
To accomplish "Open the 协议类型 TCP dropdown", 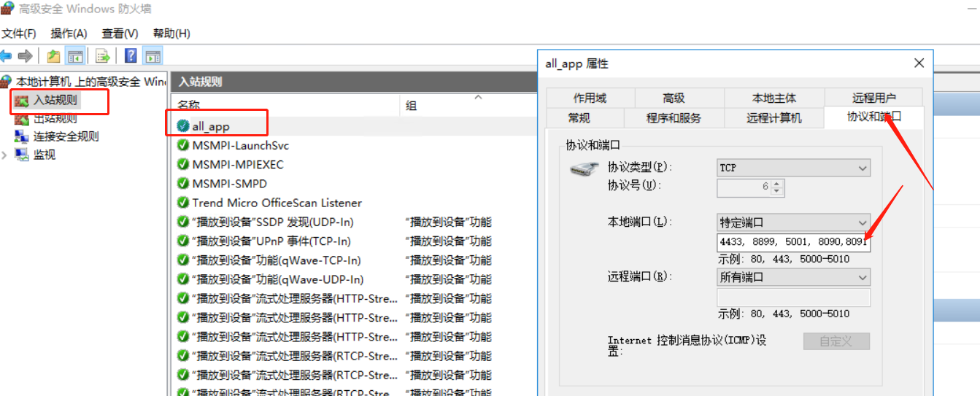I will 793,168.
